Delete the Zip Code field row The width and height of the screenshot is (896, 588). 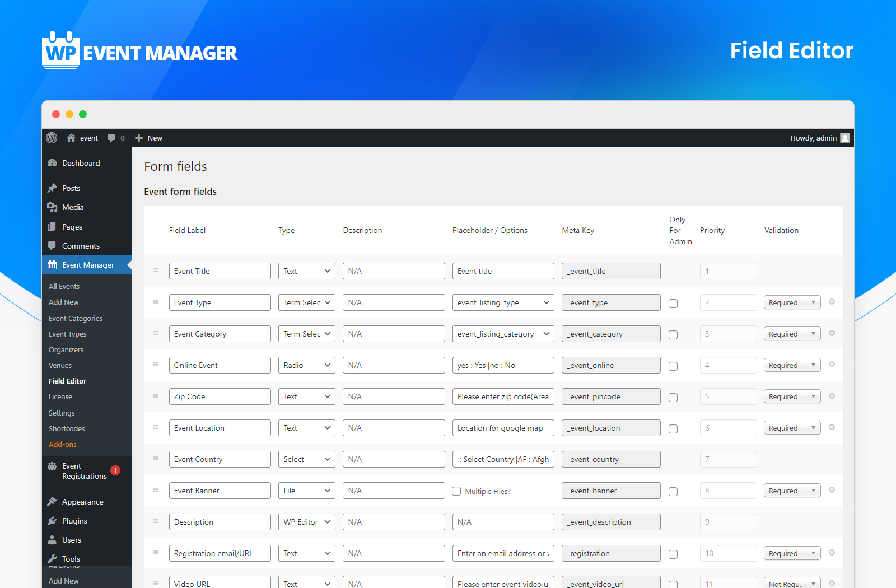832,396
